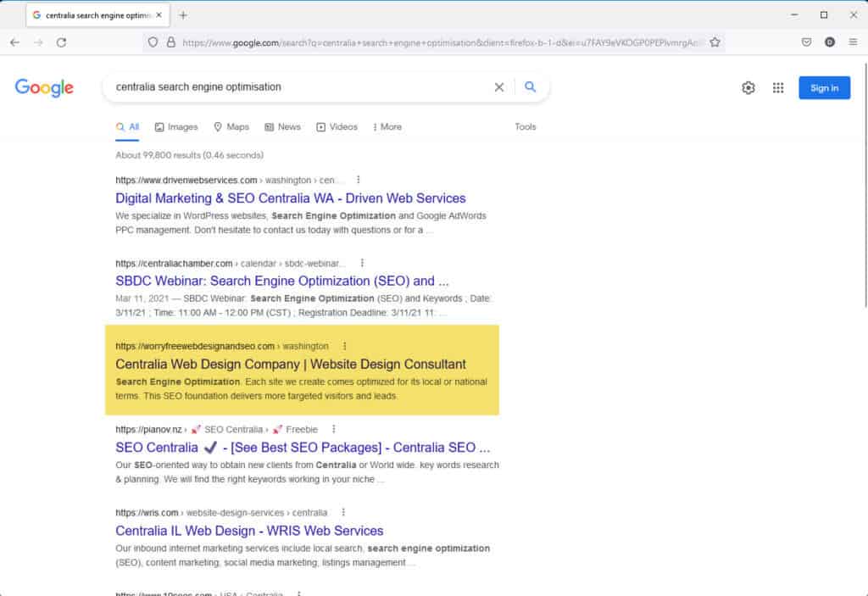The height and width of the screenshot is (596, 868).
Task: Open the Firefox hamburger menu
Action: 853,42
